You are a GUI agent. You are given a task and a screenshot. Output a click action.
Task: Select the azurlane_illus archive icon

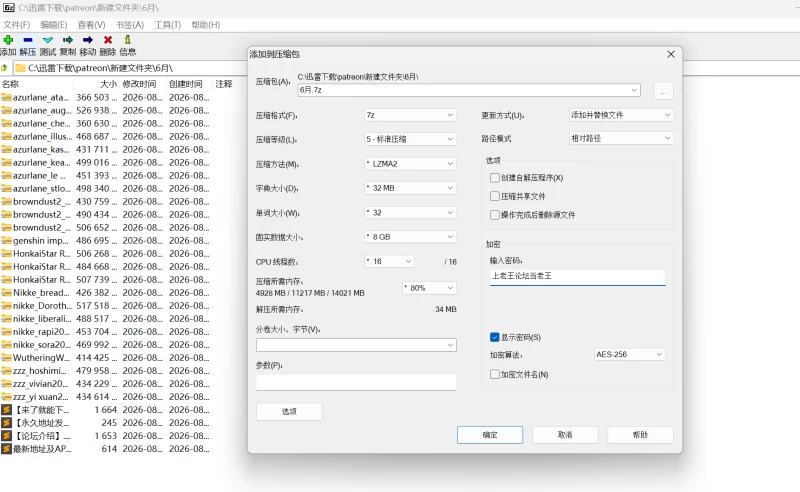tap(6, 136)
